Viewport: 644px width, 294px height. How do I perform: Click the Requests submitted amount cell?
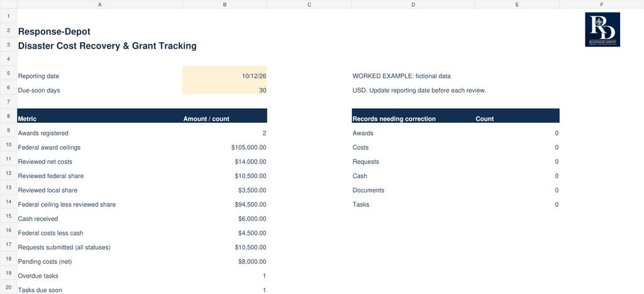[x=225, y=244]
